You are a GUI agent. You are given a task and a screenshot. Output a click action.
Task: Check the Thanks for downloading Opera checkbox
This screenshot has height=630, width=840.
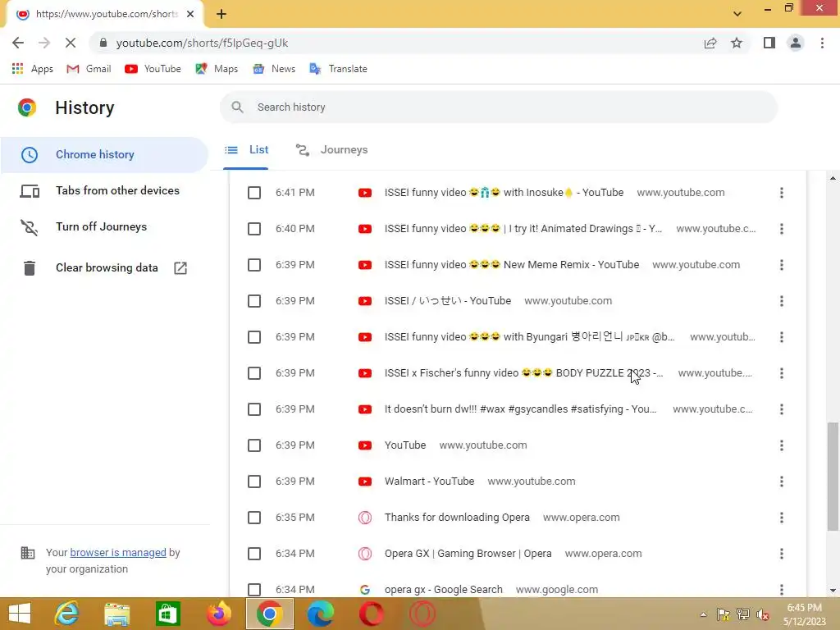pyautogui.click(x=254, y=518)
